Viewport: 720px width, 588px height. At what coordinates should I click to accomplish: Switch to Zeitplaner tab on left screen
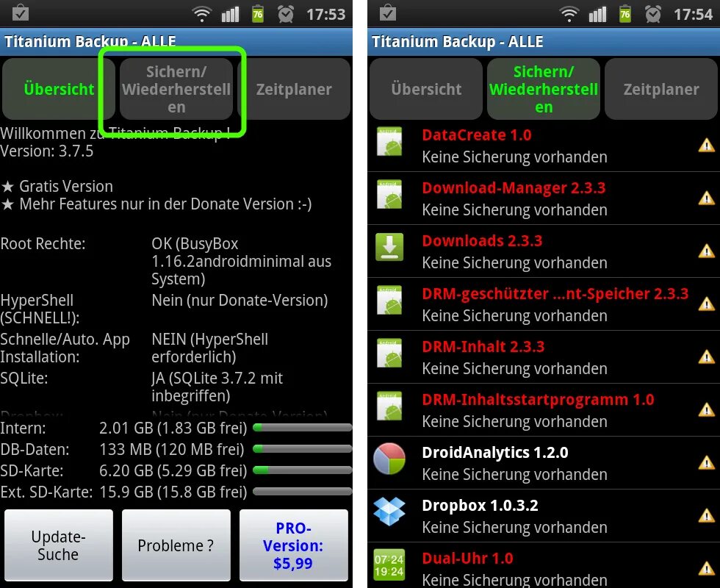click(x=294, y=89)
